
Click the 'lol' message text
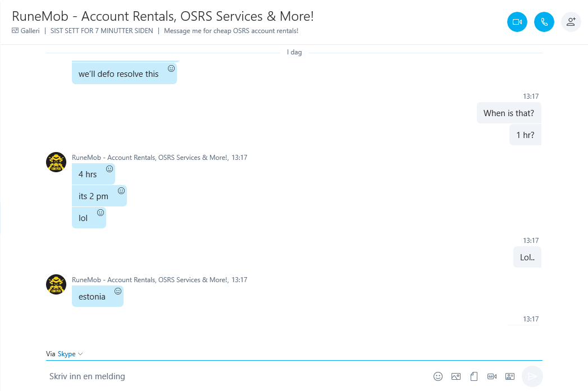tap(83, 218)
